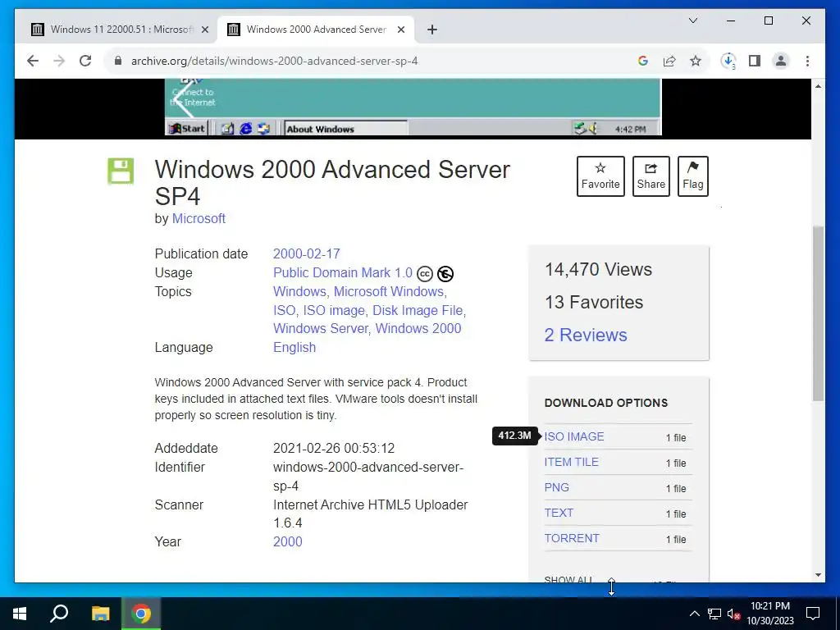Download the ITEM TILE option
This screenshot has height=630, width=840.
pyautogui.click(x=572, y=462)
